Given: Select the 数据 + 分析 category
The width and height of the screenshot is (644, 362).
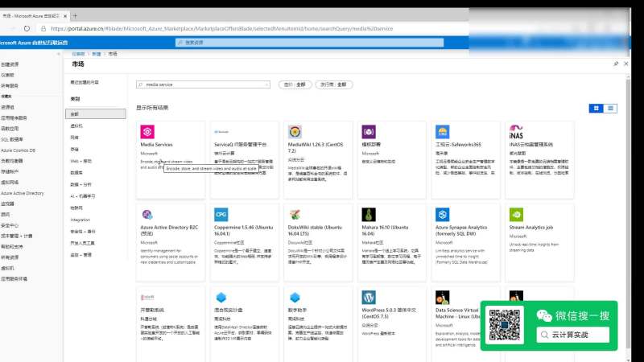Looking at the screenshot, I should pyautogui.click(x=81, y=185).
